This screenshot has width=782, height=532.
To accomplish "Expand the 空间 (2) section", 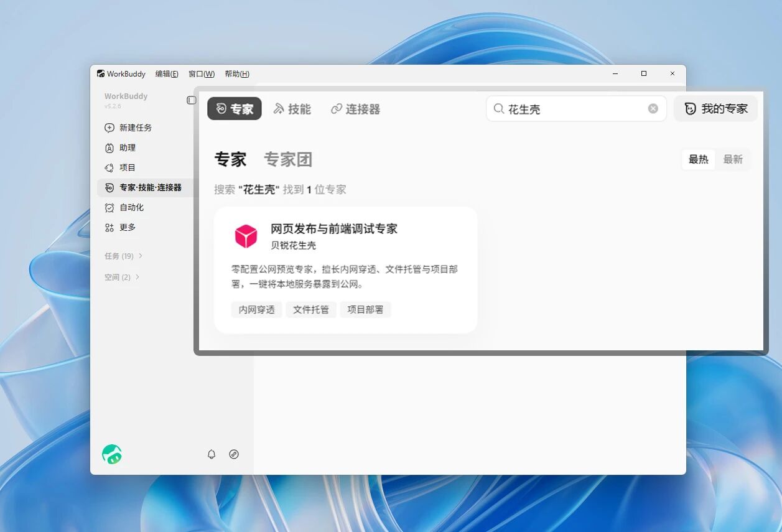I will tap(122, 277).
